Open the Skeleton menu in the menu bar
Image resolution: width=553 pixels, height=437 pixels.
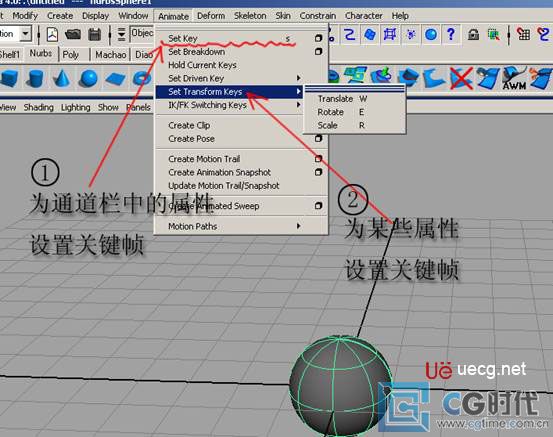250,16
